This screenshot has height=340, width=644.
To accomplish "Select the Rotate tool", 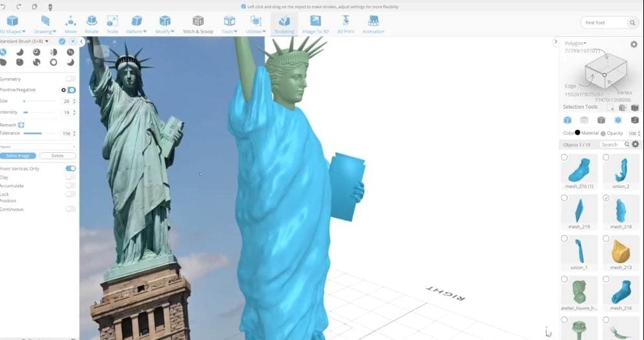I will 91,25.
